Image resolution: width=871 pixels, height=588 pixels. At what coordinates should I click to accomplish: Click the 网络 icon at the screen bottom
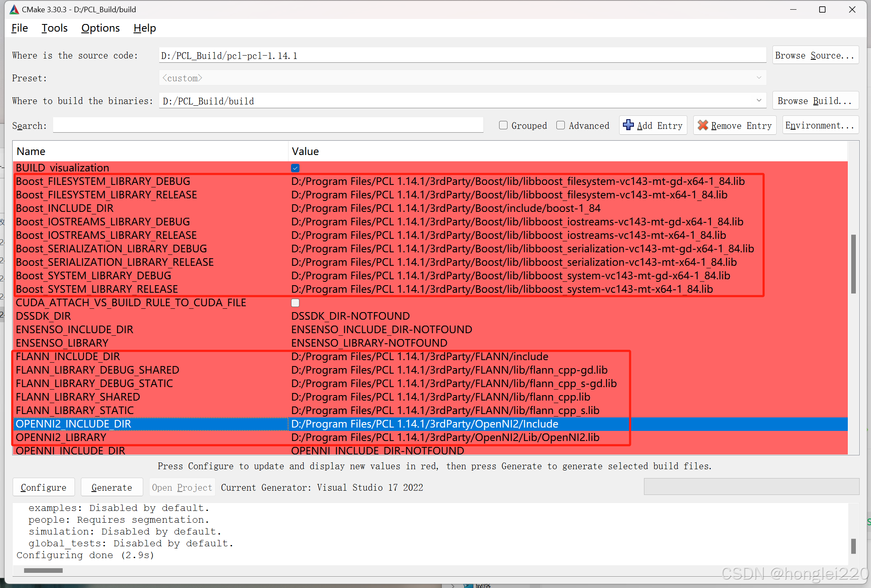(x=468, y=585)
